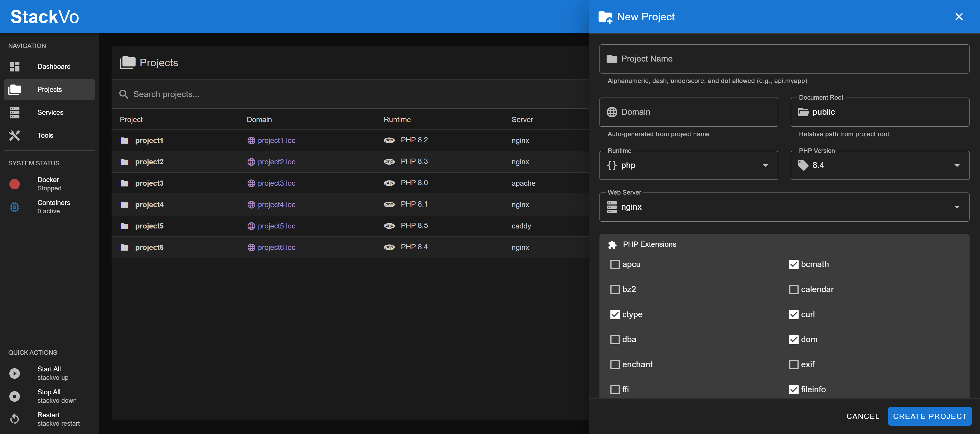Click the Tools wrench icon
980x434 pixels.
pyautogui.click(x=14, y=135)
